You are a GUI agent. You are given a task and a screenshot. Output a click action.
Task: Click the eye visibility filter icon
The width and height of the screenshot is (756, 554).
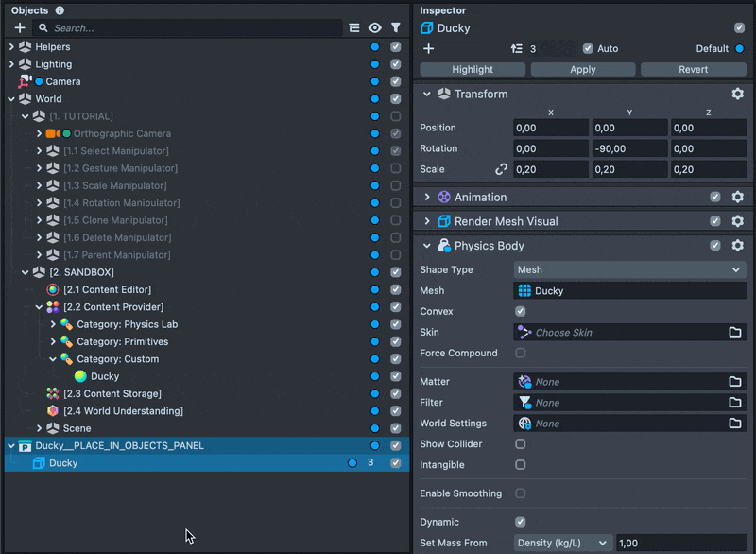coord(375,28)
